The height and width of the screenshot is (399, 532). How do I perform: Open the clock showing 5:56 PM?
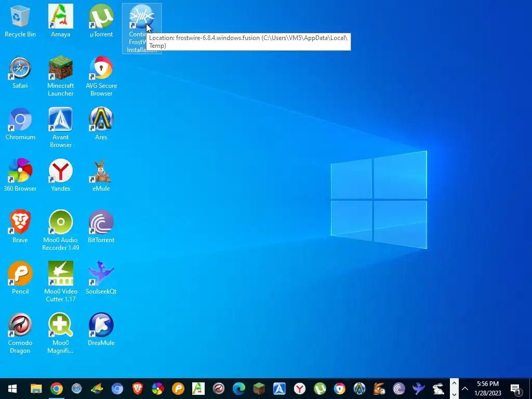pos(488,389)
